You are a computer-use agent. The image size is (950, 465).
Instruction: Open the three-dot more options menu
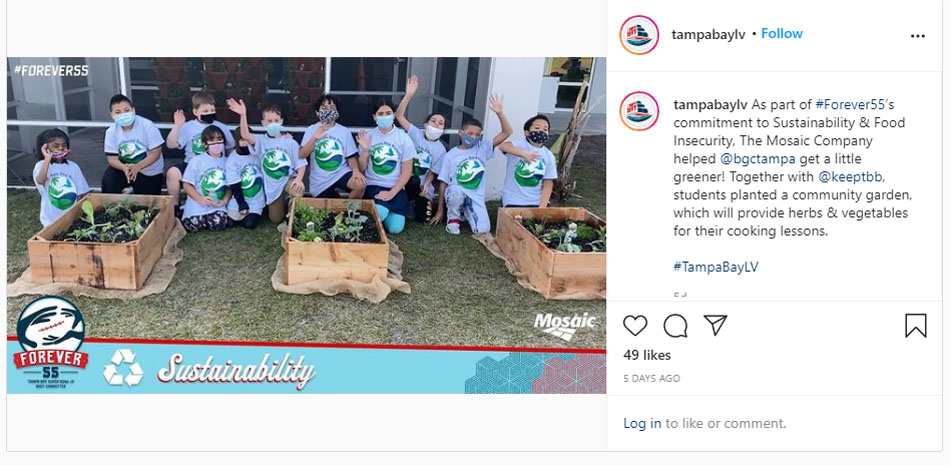point(918,36)
